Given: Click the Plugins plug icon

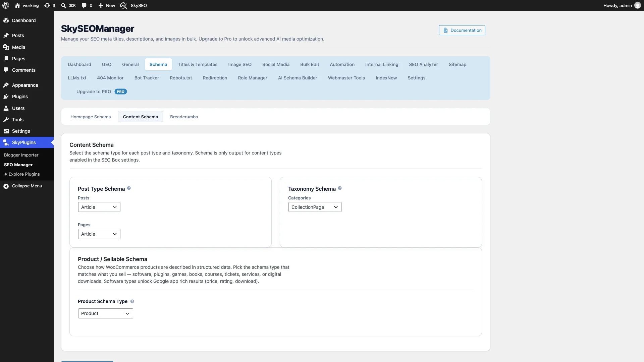Looking at the screenshot, I should click(6, 97).
